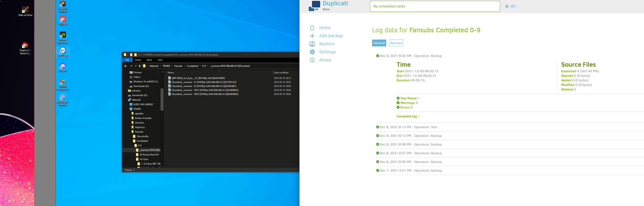Open the qBittorrent shortcut icon
This screenshot has height=206, width=644.
pyautogui.click(x=63, y=100)
